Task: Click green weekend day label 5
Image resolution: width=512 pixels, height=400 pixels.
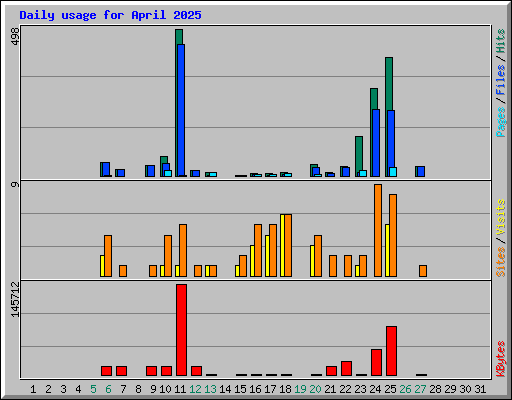Action: tap(93, 389)
